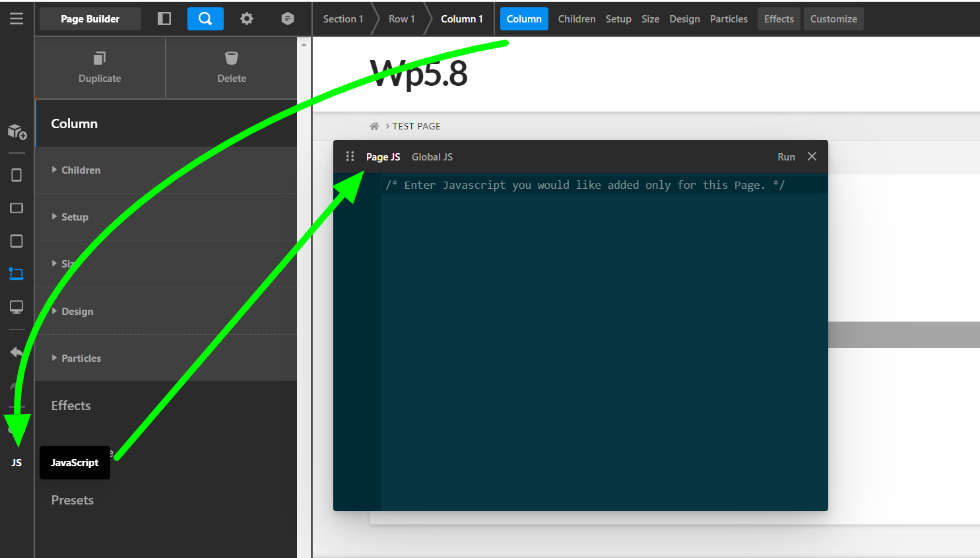Click the undo arrow in sidebar

click(x=16, y=352)
